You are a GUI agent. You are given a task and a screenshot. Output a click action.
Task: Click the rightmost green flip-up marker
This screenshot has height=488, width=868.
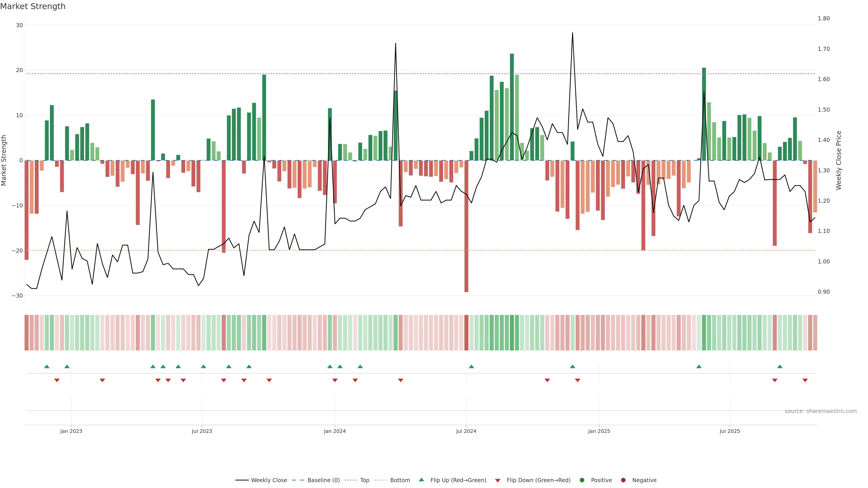click(780, 366)
